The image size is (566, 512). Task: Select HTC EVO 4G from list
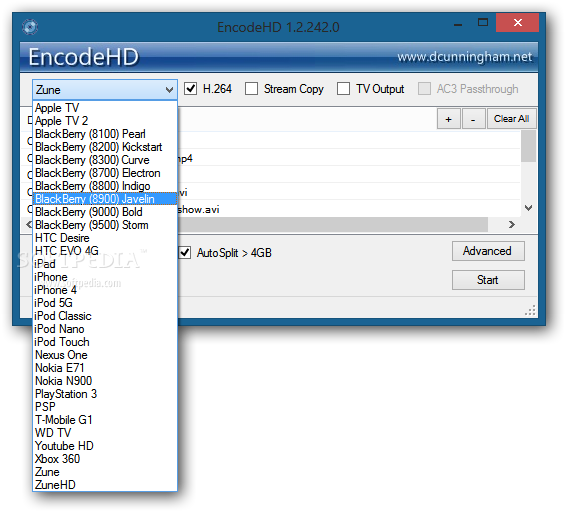105,251
